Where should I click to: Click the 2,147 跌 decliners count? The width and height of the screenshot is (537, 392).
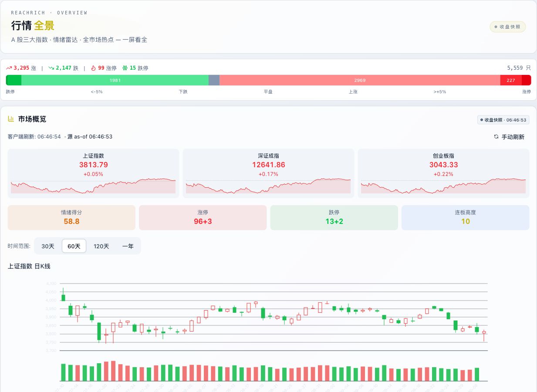67,68
